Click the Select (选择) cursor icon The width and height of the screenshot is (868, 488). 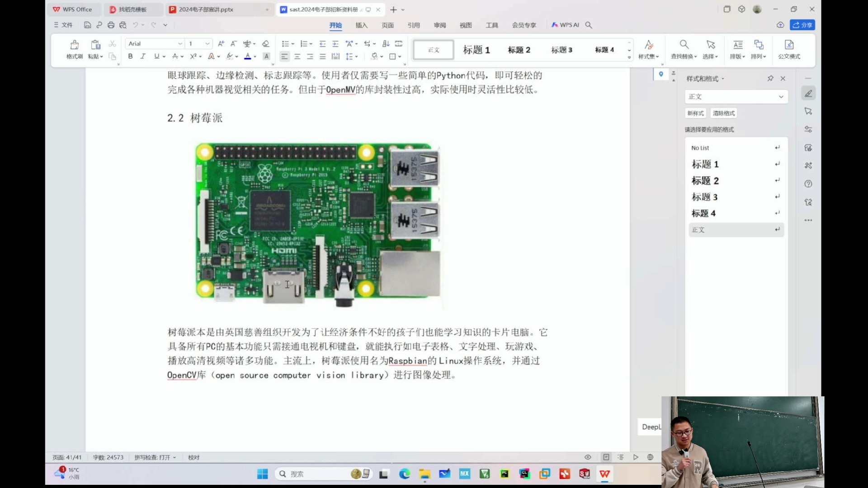pos(711,45)
